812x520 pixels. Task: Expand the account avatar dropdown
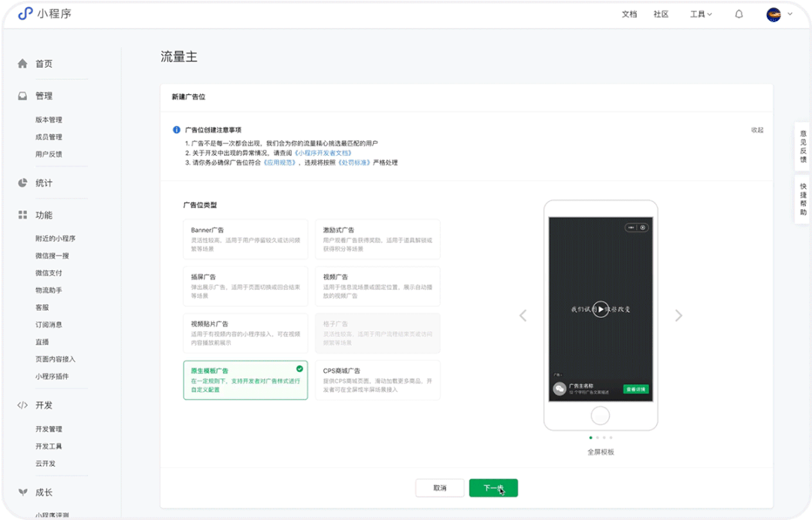coord(778,14)
